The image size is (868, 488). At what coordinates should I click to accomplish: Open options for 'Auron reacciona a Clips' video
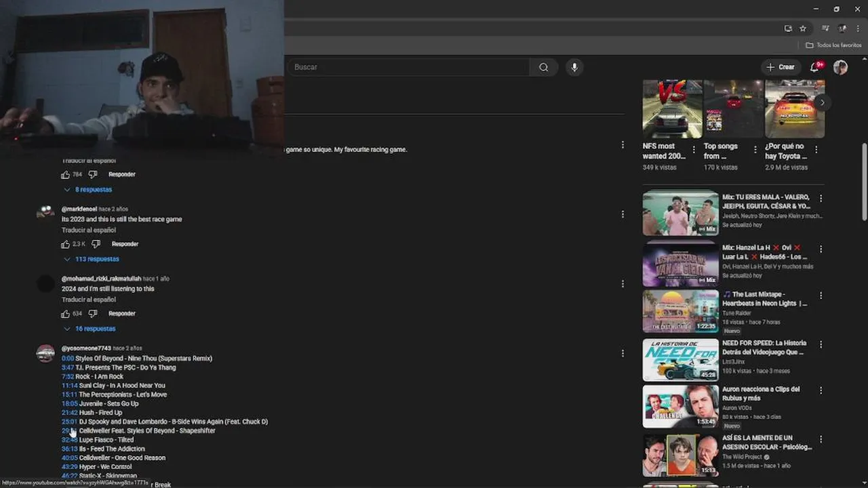tap(821, 390)
